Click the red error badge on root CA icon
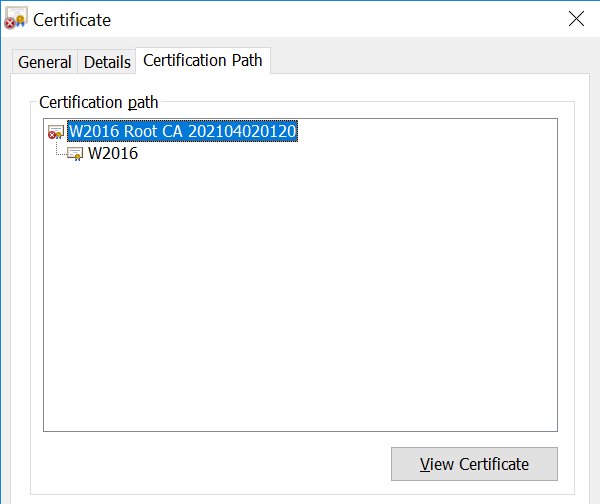This screenshot has height=504, width=600. click(x=52, y=135)
